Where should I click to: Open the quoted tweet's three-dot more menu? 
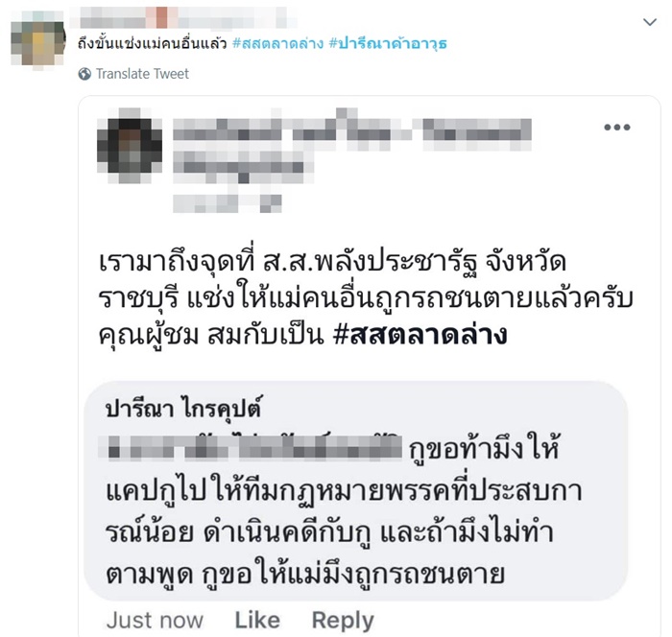616,128
